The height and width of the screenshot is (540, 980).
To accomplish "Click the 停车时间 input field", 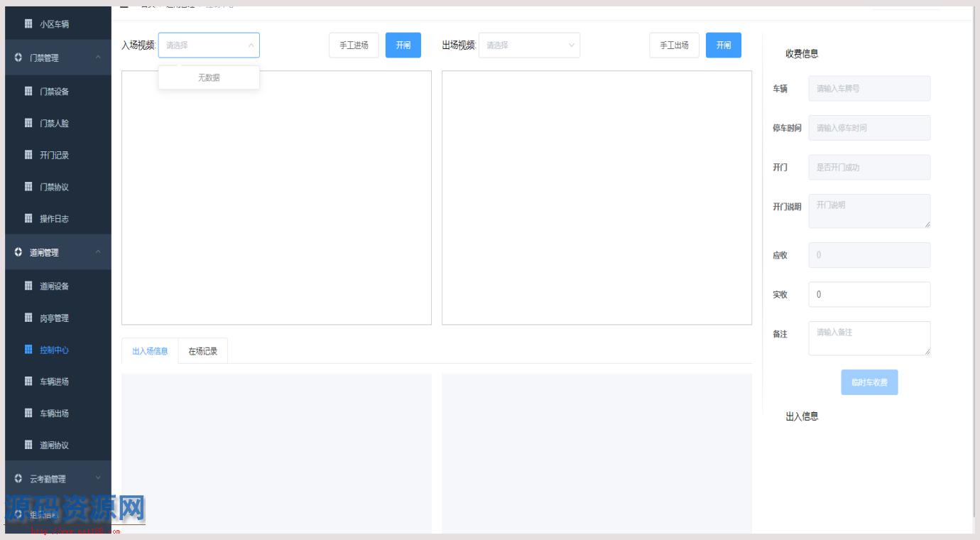I will pos(869,128).
